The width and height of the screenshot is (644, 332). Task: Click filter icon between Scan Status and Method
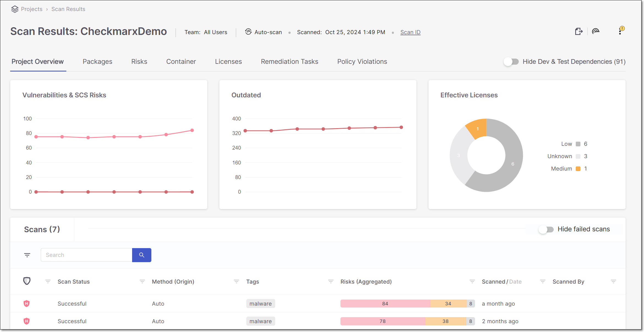pyautogui.click(x=142, y=281)
